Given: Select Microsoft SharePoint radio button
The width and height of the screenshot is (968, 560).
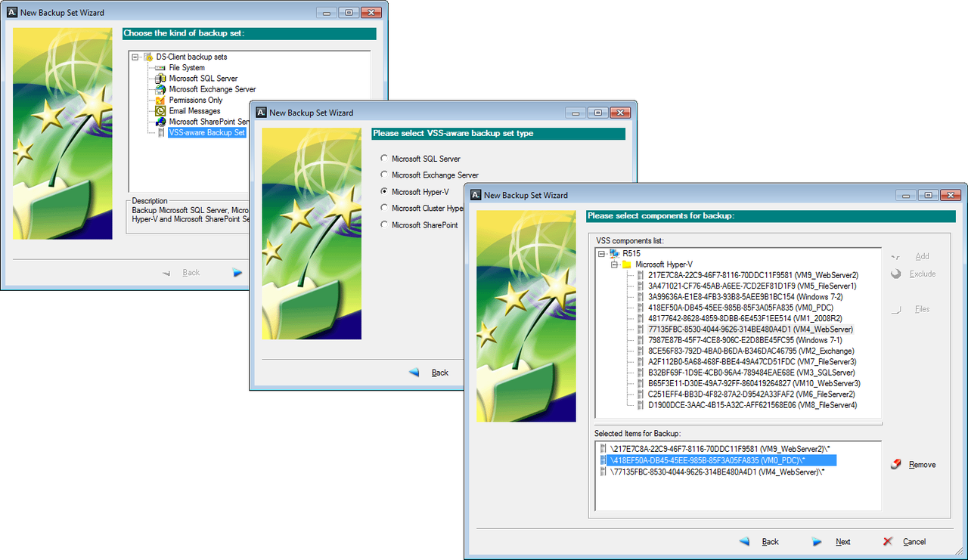Looking at the screenshot, I should pos(384,224).
